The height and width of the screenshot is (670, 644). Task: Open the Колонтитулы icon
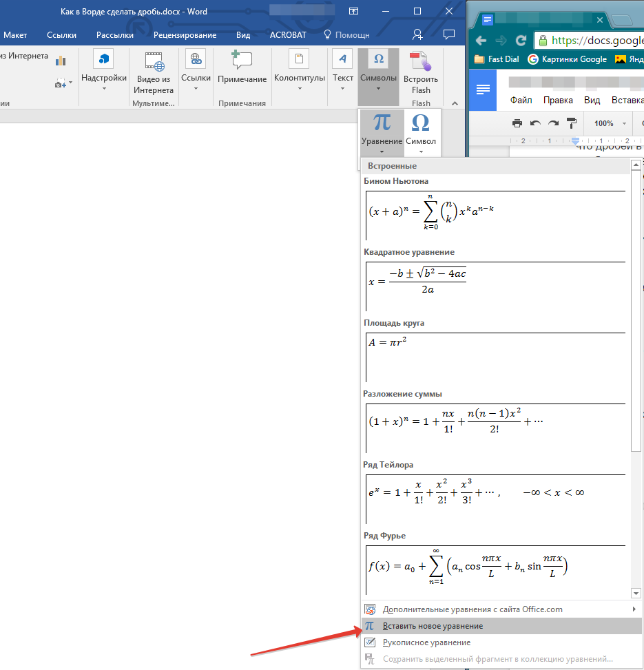click(299, 59)
